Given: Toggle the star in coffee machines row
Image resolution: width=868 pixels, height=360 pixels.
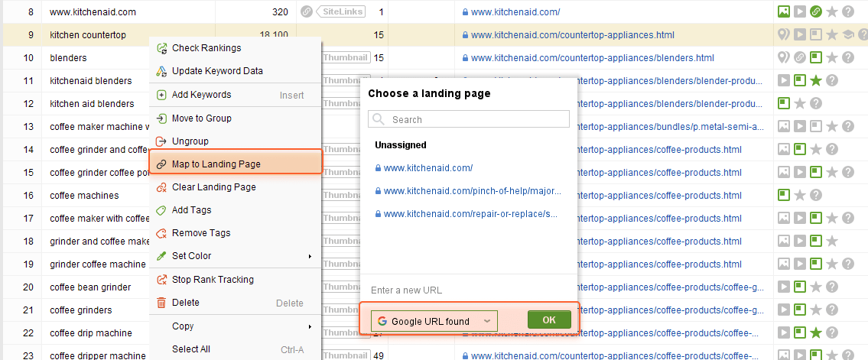Looking at the screenshot, I should [x=799, y=195].
